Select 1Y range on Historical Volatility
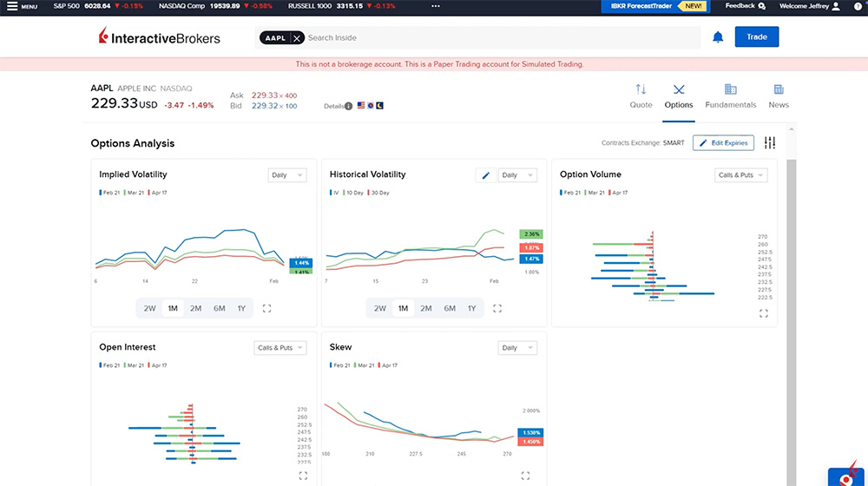The image size is (868, 486). pyautogui.click(x=471, y=308)
